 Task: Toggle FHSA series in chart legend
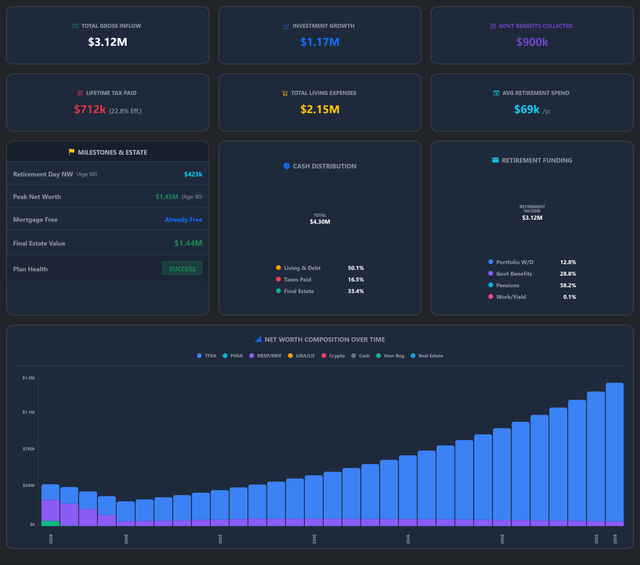point(233,356)
